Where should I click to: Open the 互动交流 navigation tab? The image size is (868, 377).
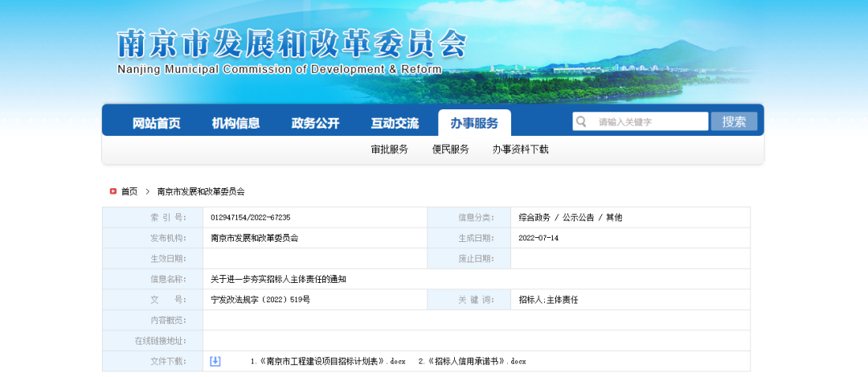(395, 123)
